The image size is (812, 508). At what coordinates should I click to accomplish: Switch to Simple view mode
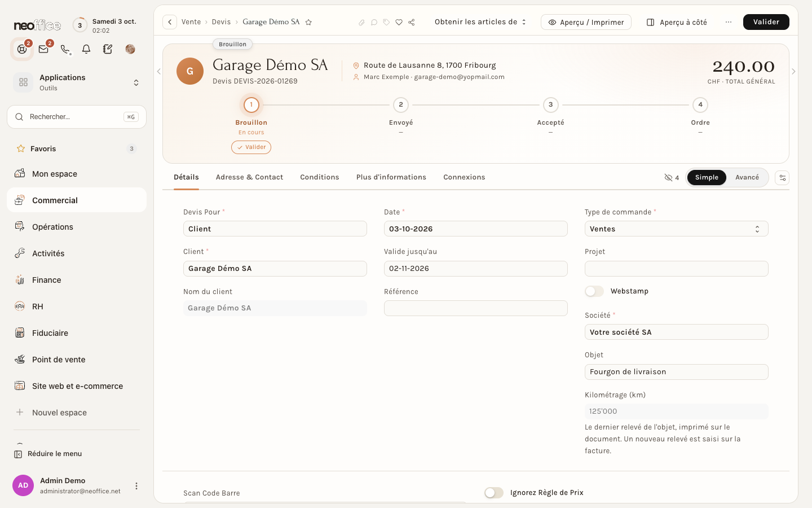[707, 177]
